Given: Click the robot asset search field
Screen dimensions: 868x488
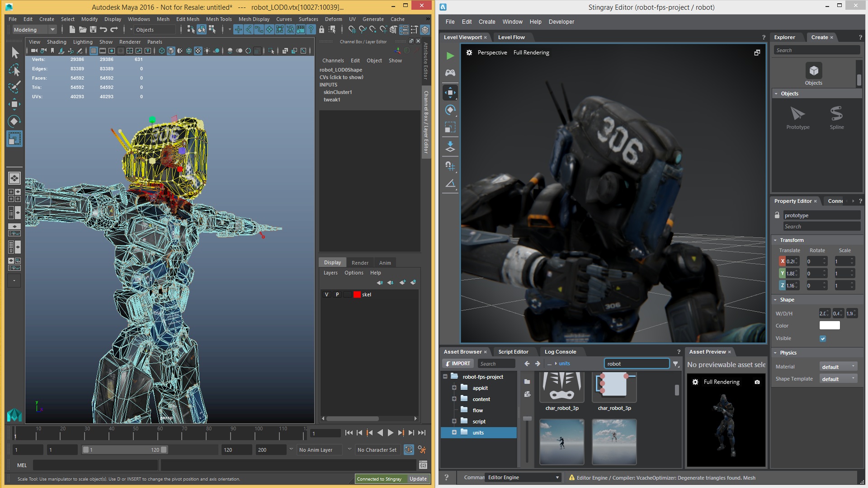Looking at the screenshot, I should (x=637, y=364).
